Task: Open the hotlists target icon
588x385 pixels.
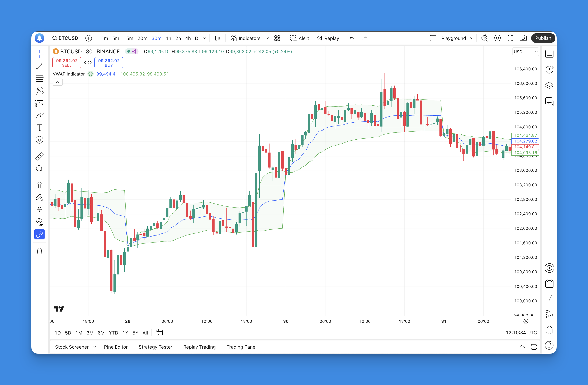Action: [549, 268]
